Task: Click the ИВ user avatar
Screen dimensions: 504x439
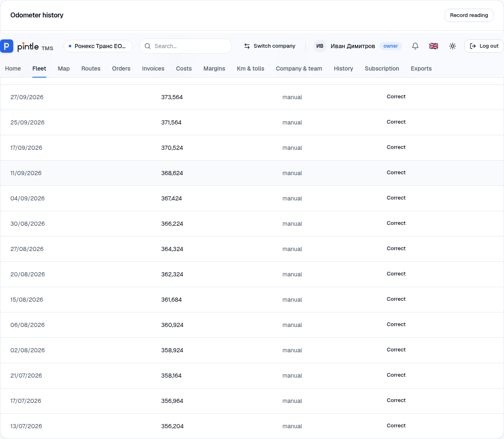Action: (x=320, y=46)
